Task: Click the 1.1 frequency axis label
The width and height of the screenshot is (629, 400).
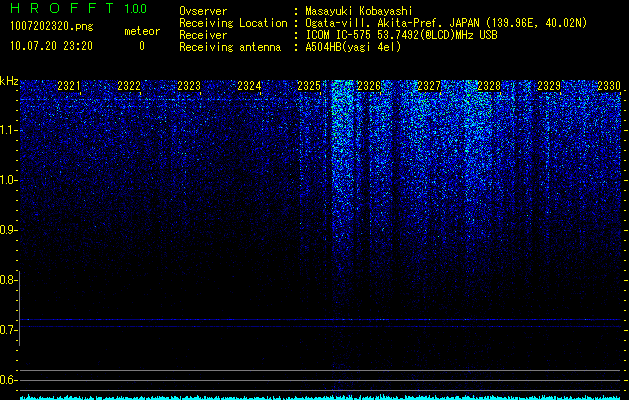Action: [x=8, y=130]
